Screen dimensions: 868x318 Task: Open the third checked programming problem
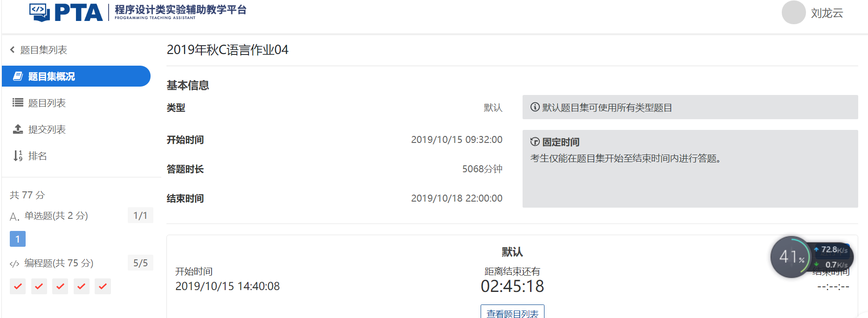point(60,286)
